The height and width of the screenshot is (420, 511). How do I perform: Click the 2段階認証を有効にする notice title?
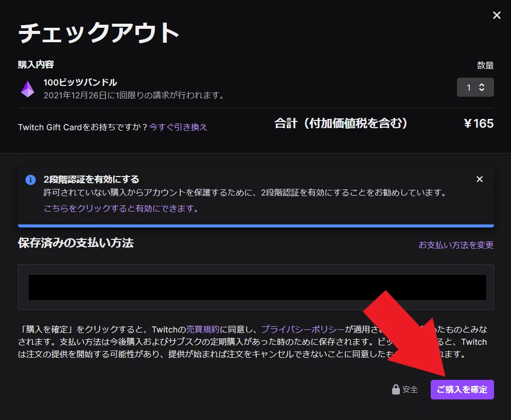91,179
